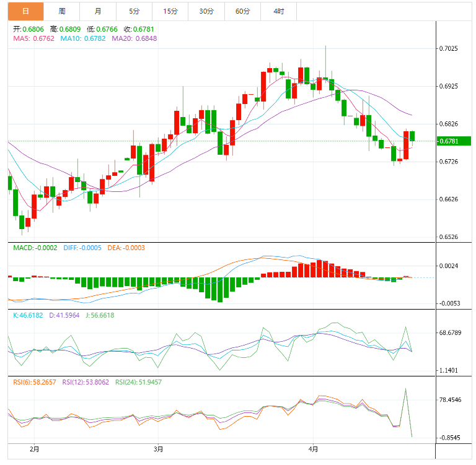Click the RSI(24) indicator label
476x465 pixels.
pos(138,382)
